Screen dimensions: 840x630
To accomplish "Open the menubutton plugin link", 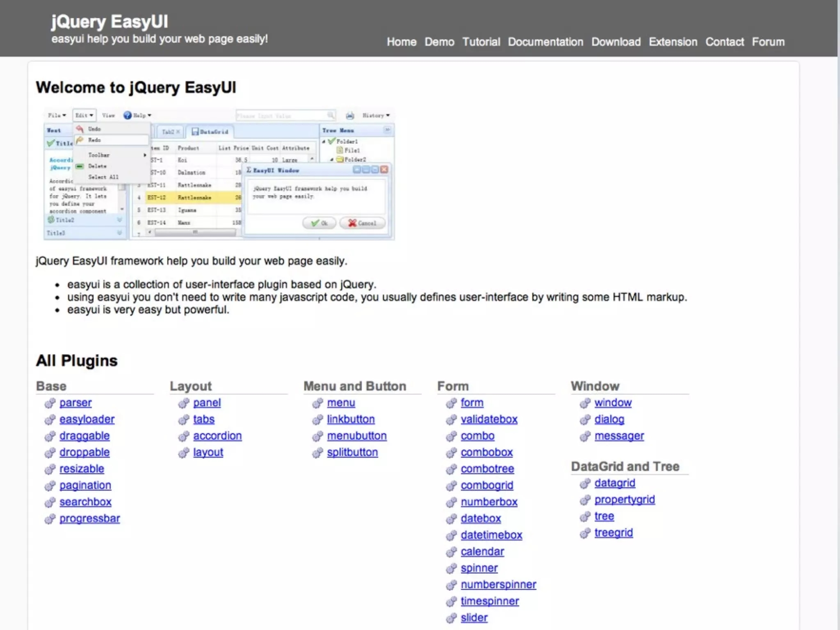I will (x=357, y=436).
